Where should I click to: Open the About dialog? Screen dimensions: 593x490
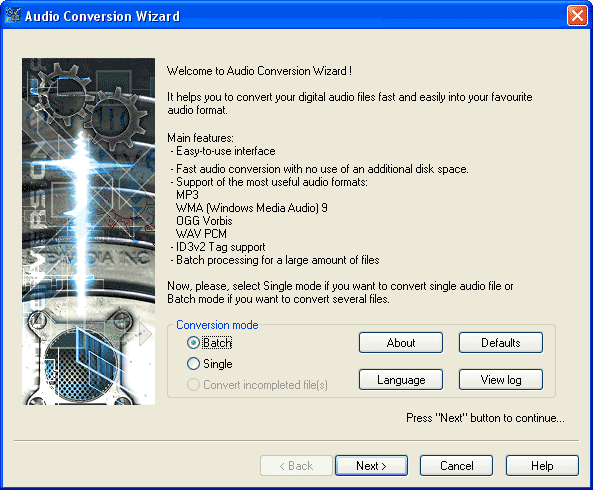(x=401, y=343)
